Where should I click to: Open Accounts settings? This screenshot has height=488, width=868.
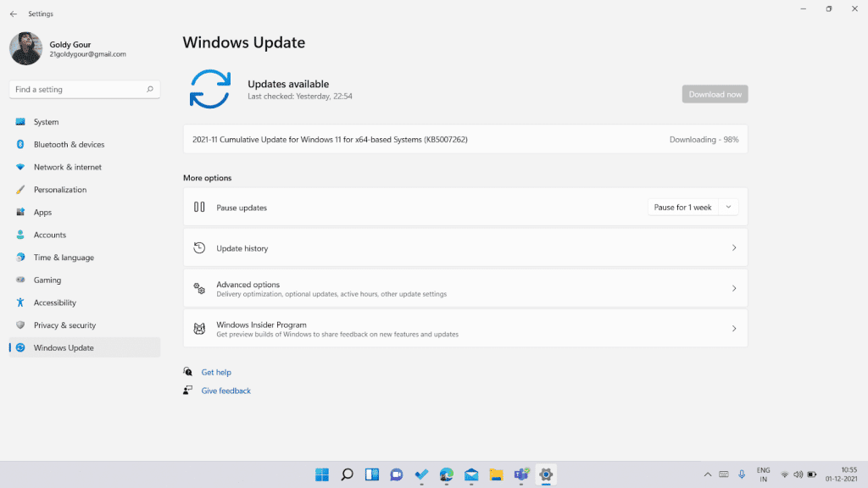point(85,236)
